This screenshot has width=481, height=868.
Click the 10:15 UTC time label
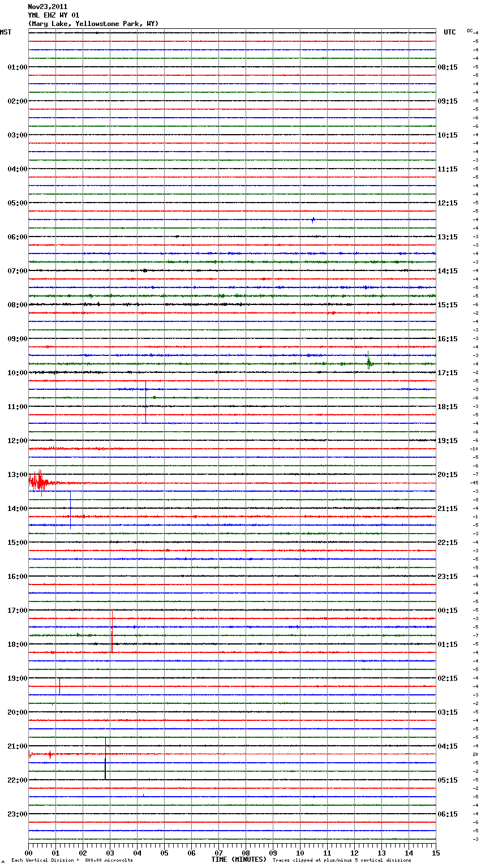(448, 135)
